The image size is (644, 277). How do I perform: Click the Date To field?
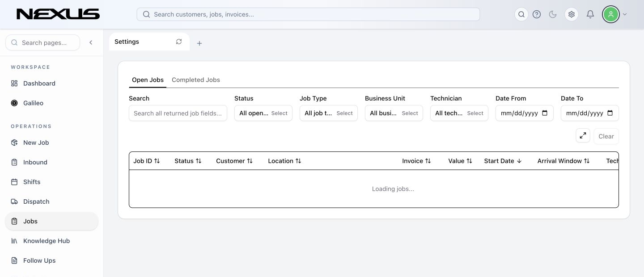590,113
